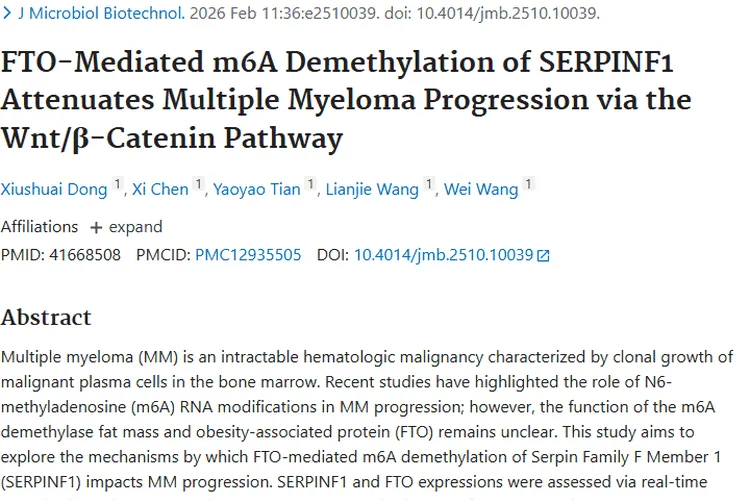
Task: Click the chevron before J Microbiol Biotechnol
Action: 8,14
